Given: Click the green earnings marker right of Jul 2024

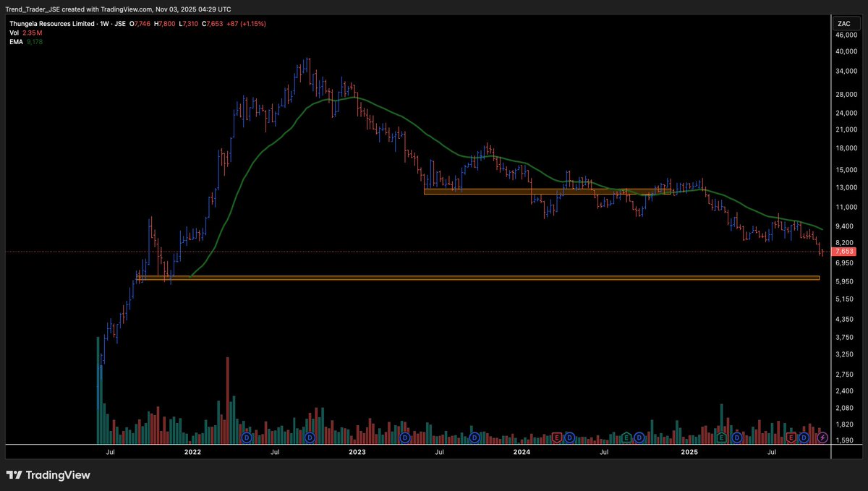Looking at the screenshot, I should pos(626,437).
